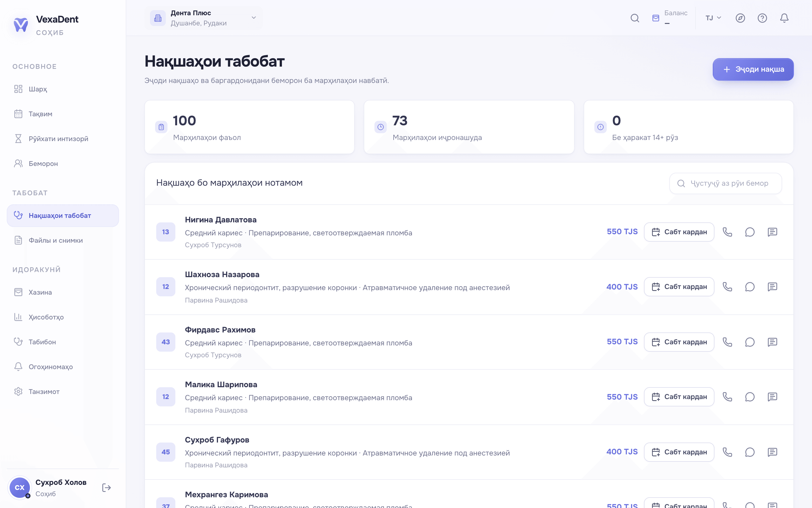Click Сабт кардан for Фирдавс Рахимов
Image resolution: width=812 pixels, height=508 pixels.
679,342
